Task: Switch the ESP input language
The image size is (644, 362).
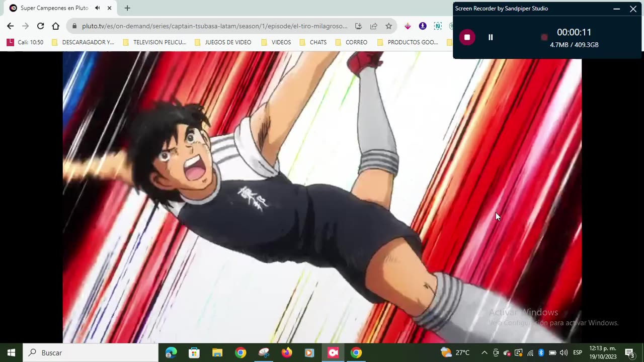Action: 578,353
